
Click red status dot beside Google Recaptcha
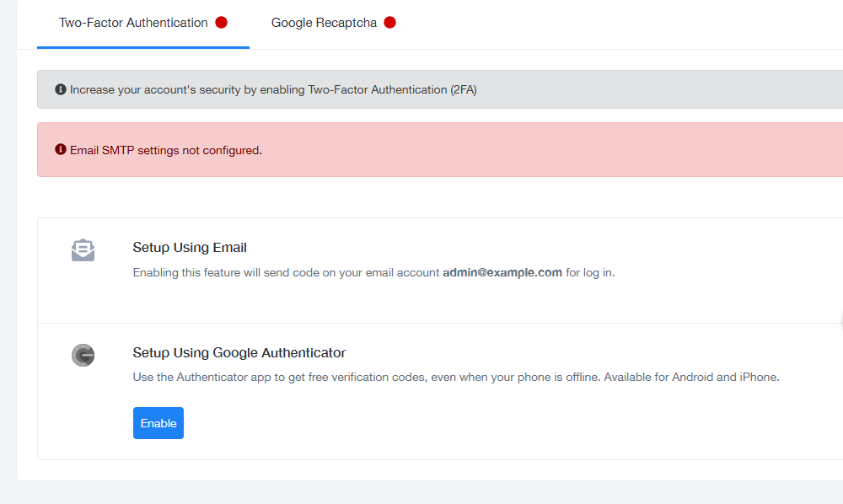click(x=389, y=23)
